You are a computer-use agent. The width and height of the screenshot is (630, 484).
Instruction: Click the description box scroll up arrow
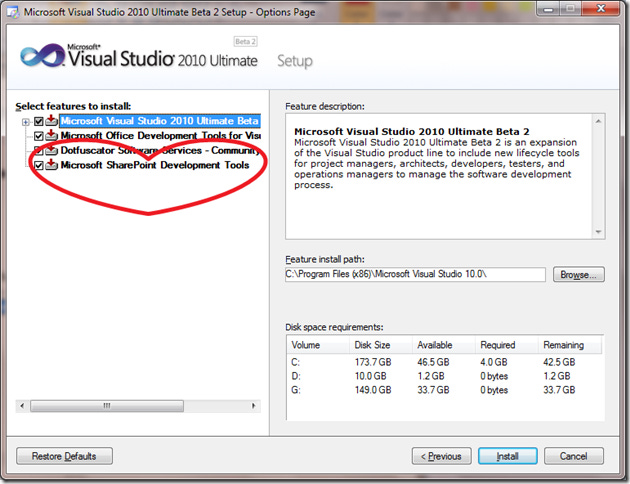coord(598,121)
